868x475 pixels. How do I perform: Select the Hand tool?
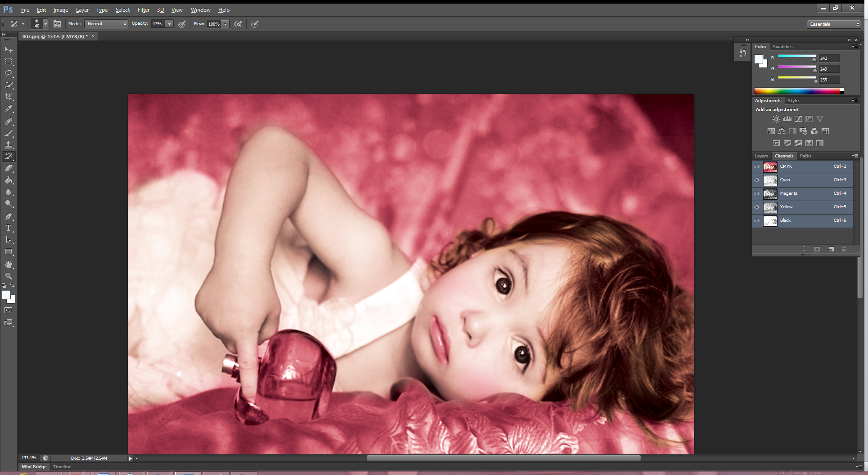point(9,264)
